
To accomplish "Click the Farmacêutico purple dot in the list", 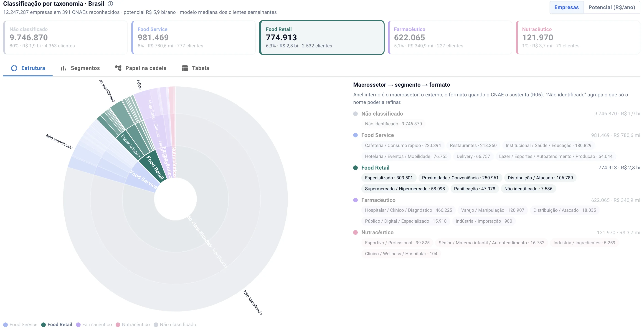I will point(355,200).
